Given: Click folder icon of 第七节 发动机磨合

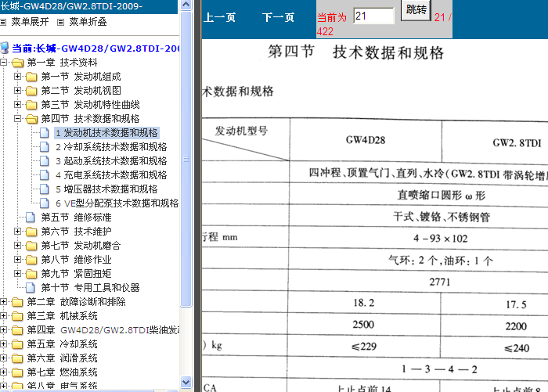Looking at the screenshot, I should click(x=31, y=246).
